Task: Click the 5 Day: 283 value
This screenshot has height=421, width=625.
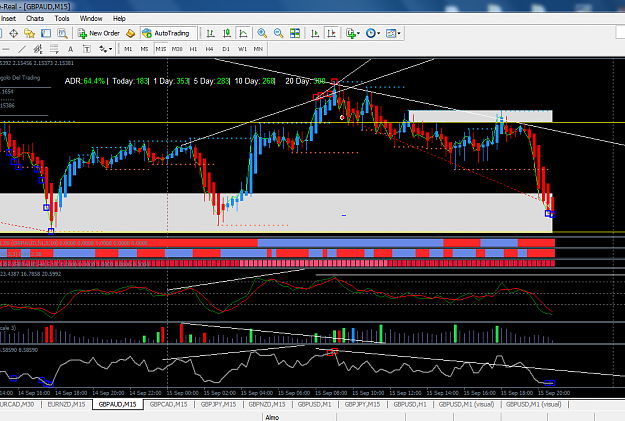Action: pos(211,81)
